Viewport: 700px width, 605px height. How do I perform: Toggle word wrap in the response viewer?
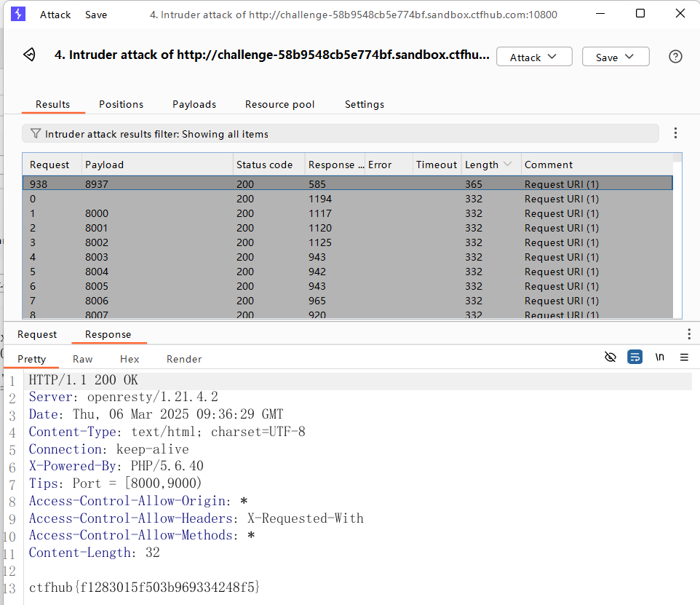(x=635, y=357)
